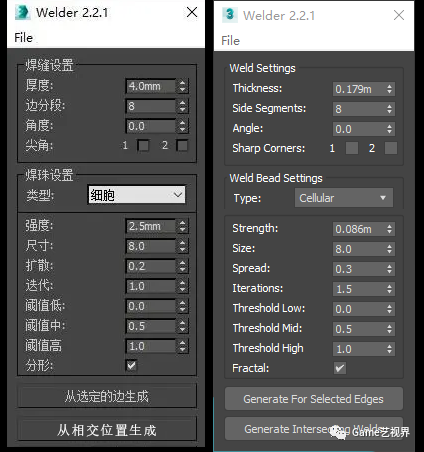The height and width of the screenshot is (452, 424).
Task: Click the 迭代 value field
Action: point(151,286)
